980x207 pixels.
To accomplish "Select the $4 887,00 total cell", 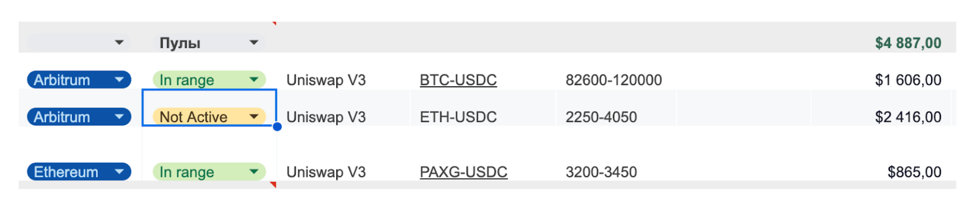I will pos(908,43).
